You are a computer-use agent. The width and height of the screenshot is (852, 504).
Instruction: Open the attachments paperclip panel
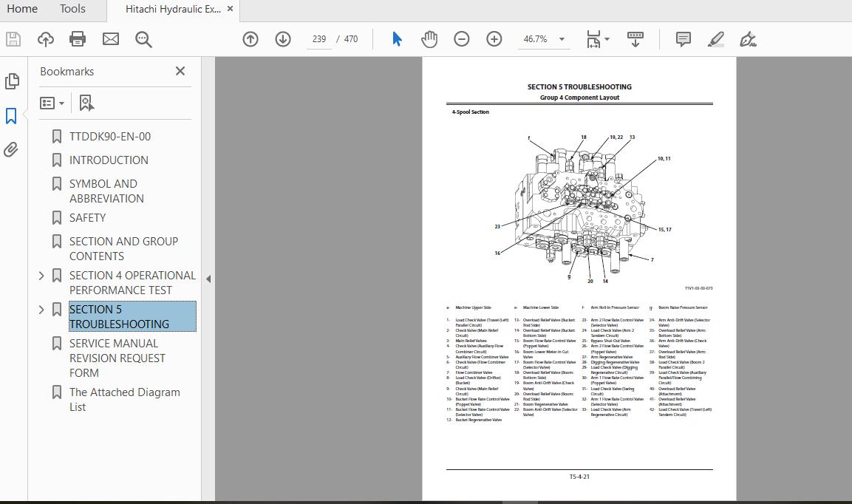coord(11,149)
